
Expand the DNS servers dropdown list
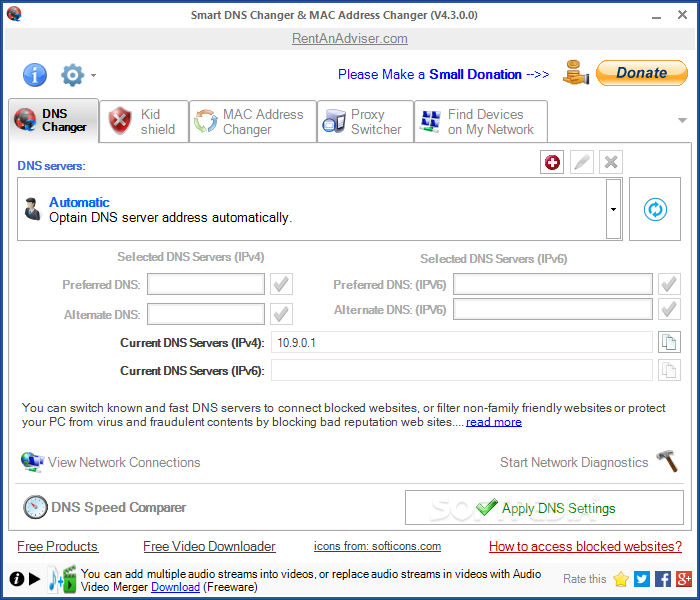pos(612,209)
